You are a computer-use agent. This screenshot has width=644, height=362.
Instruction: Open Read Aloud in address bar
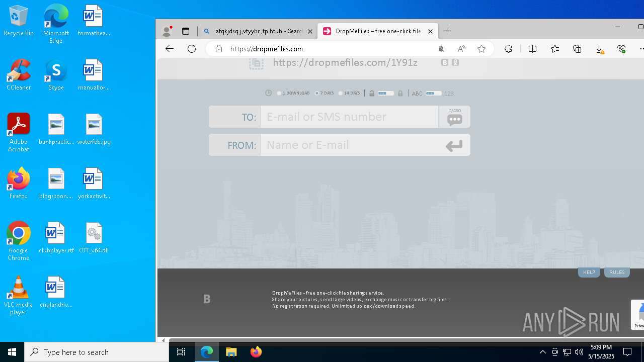point(461,49)
